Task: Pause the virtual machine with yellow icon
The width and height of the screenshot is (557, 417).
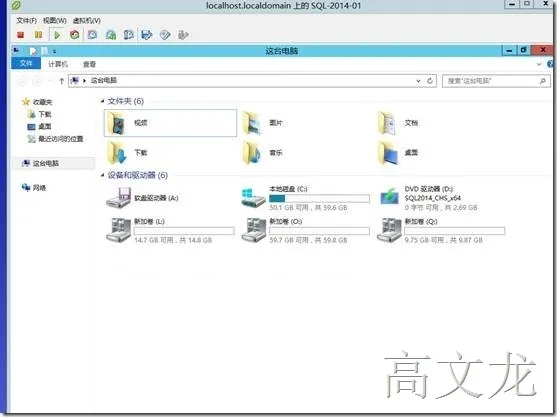Action: coord(38,34)
